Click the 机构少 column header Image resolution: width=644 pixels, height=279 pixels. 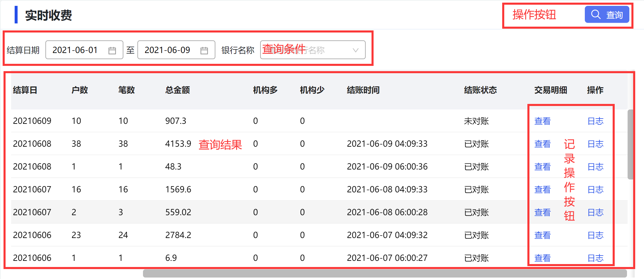pos(312,90)
